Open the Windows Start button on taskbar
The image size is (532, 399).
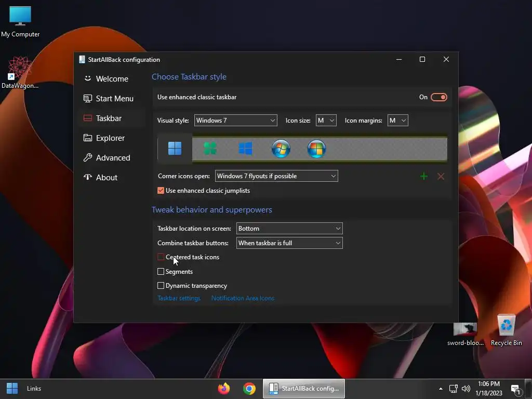click(12, 389)
